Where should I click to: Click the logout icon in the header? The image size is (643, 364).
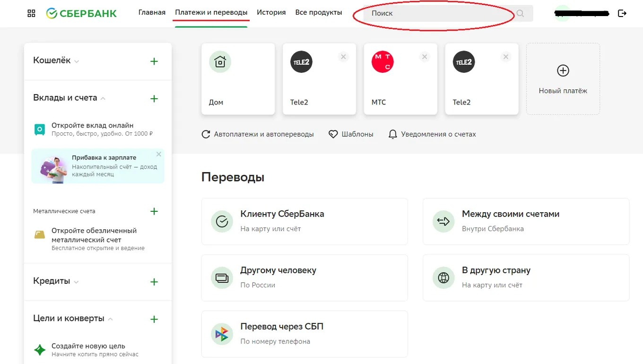click(622, 13)
